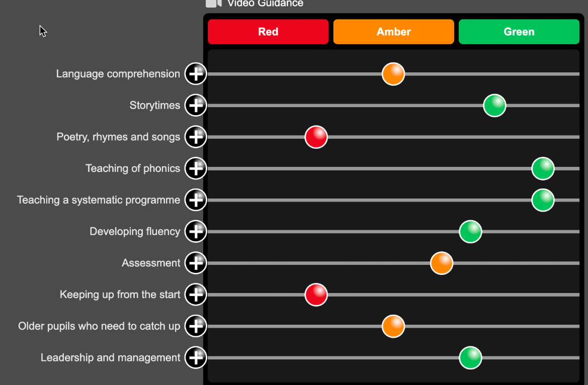
Task: Expand the Keeping up from the start row
Action: [196, 295]
